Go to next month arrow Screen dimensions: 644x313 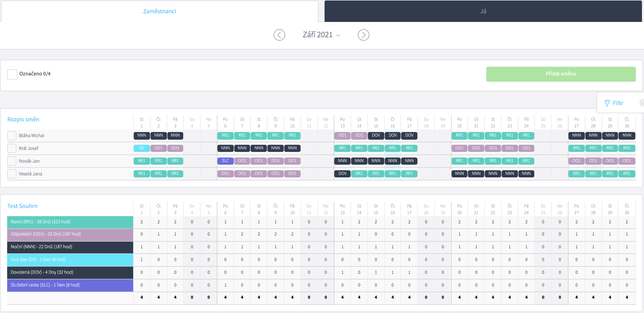363,35
